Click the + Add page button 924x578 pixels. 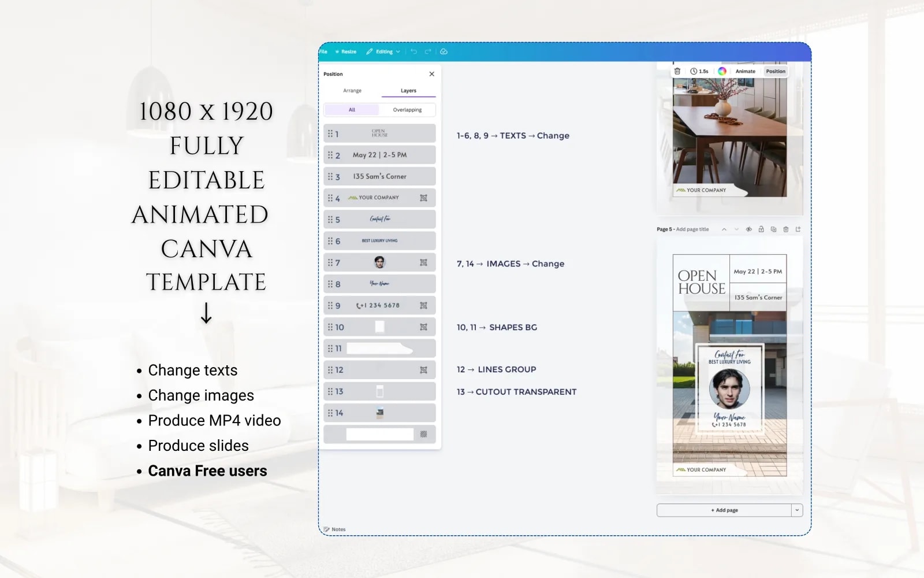click(724, 510)
